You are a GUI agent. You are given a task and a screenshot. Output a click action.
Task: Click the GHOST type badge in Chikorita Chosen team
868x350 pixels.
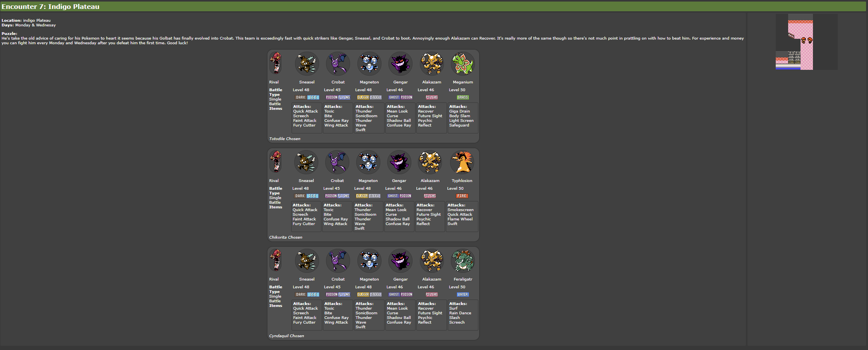[393, 196]
